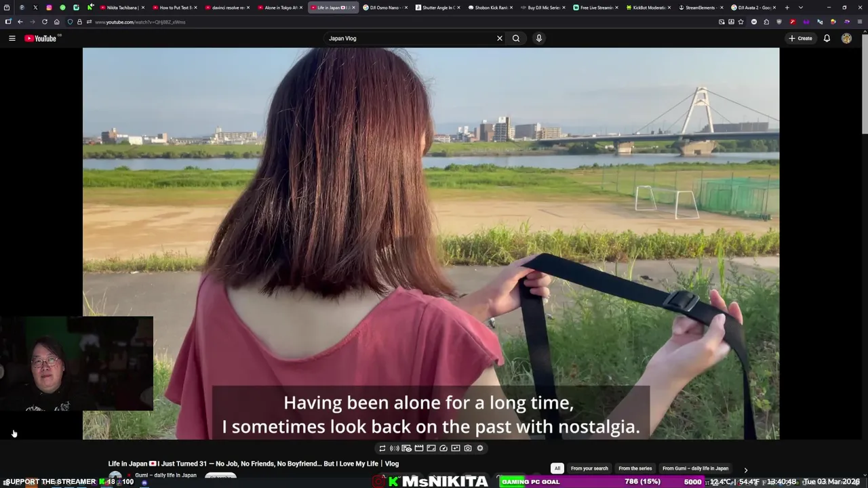
Task: Click the screenshot camera icon below player
Action: point(468,448)
